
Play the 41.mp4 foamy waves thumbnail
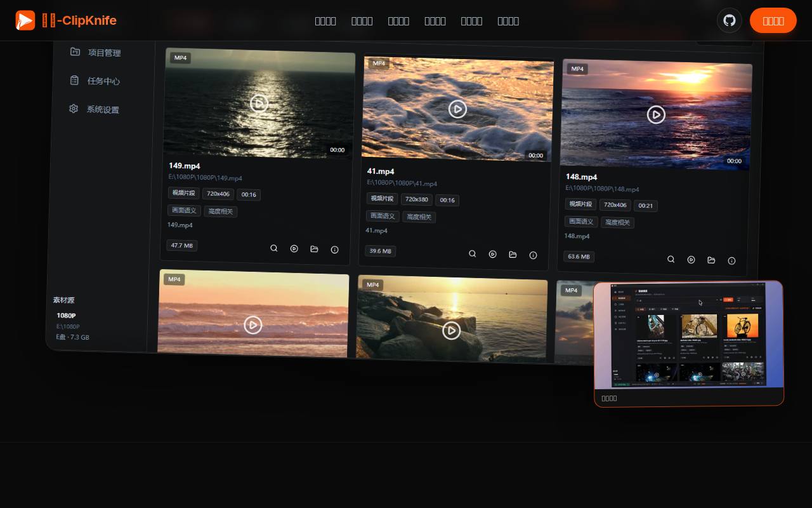(x=457, y=109)
